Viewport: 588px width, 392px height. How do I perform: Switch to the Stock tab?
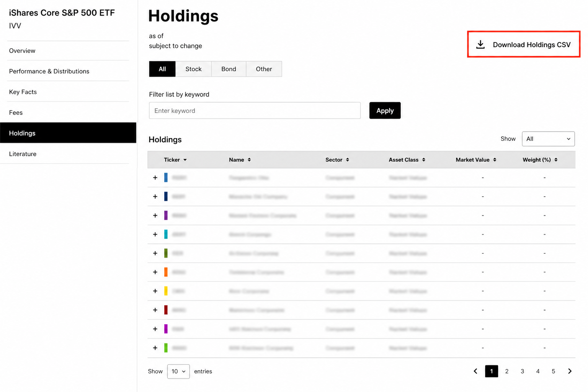click(193, 69)
